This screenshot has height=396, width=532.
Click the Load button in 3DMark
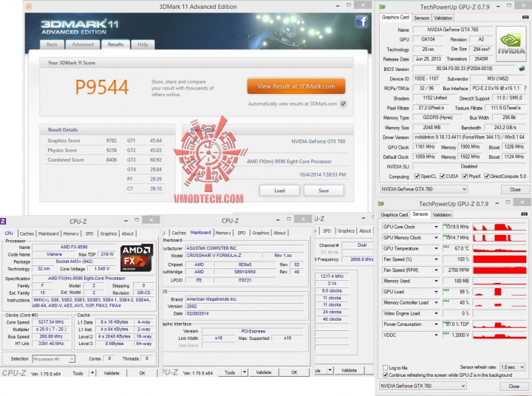pos(279,191)
